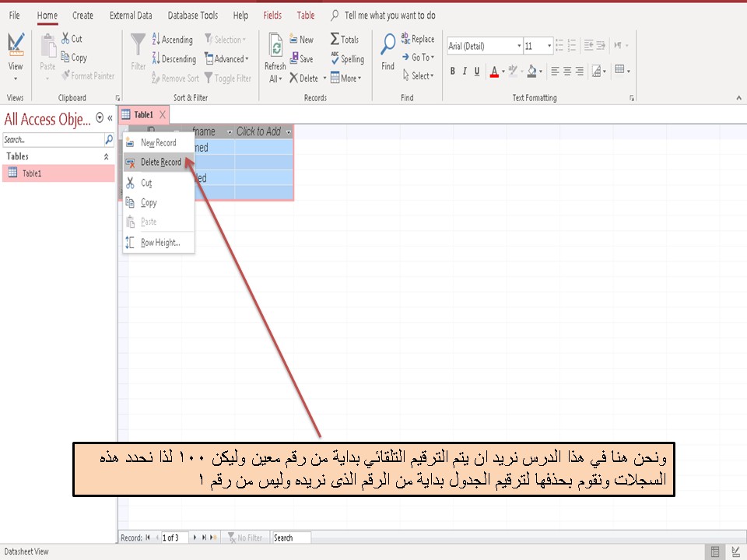Save the current record
Screen dimensions: 747x560
pyautogui.click(x=302, y=58)
